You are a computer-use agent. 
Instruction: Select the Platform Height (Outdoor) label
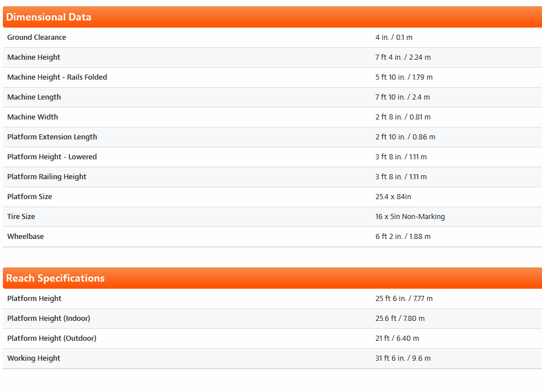[52, 339]
